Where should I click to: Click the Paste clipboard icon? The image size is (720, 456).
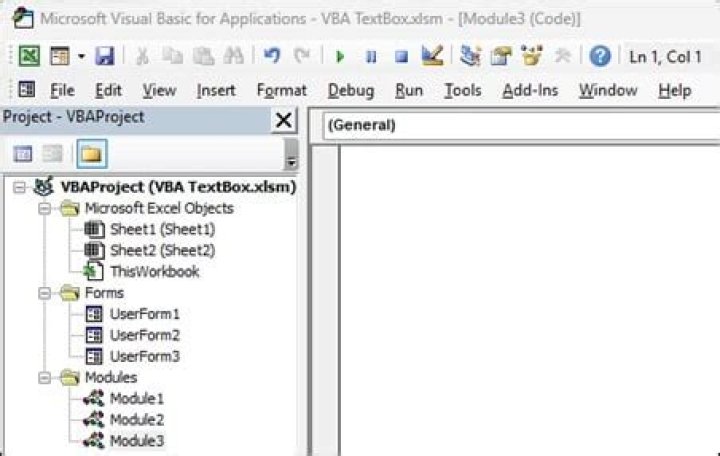point(203,56)
